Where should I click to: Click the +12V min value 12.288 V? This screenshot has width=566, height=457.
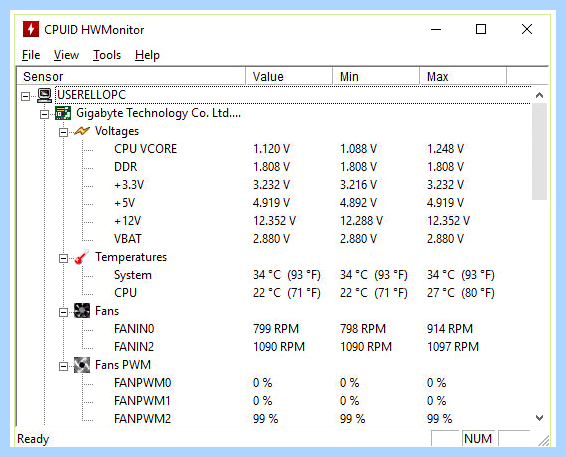361,221
